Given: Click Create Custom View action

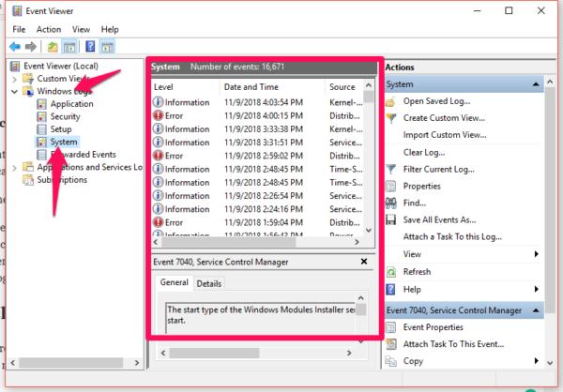Looking at the screenshot, I should 443,118.
